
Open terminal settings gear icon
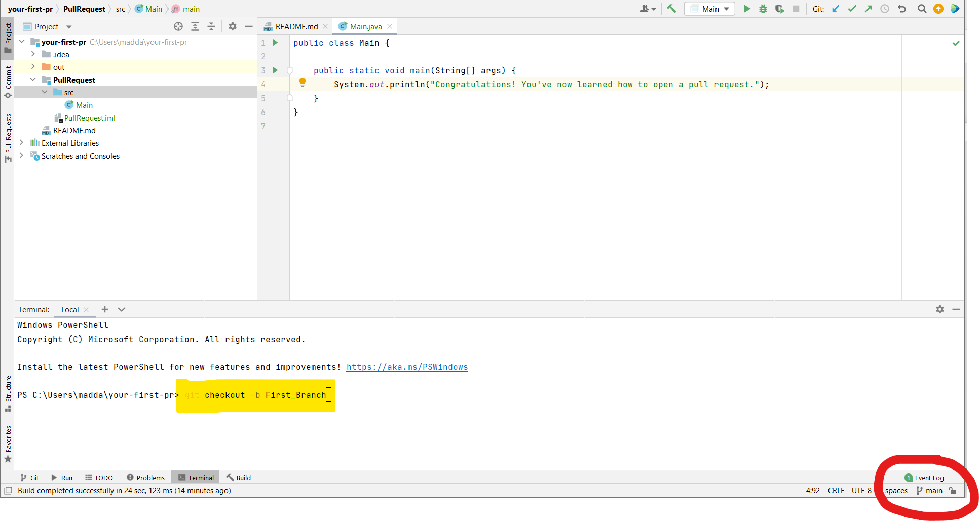click(940, 309)
